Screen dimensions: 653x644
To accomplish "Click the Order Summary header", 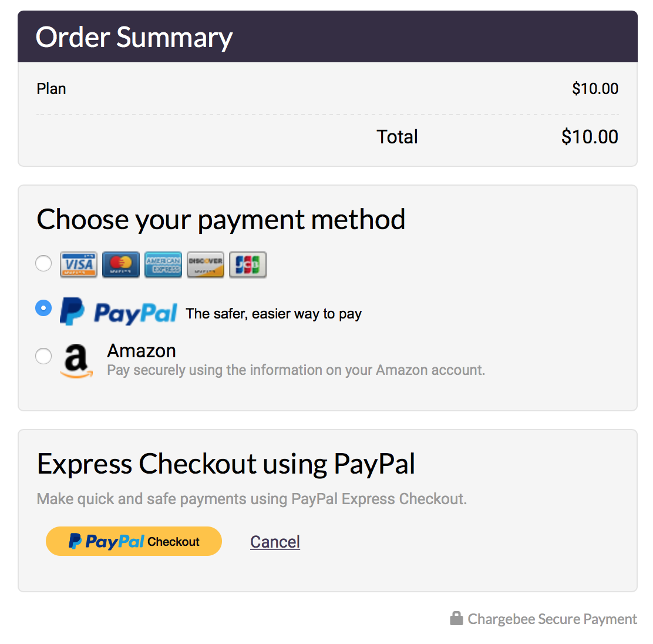I will [x=134, y=37].
